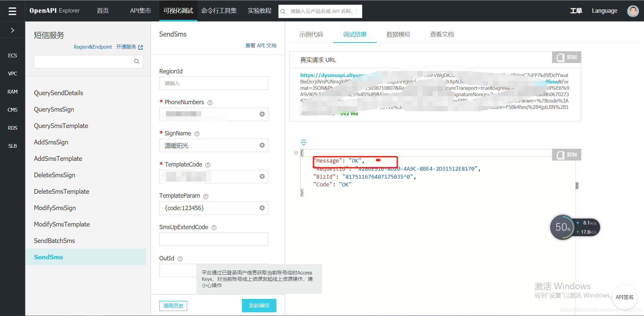Open the Language selector
Image resolution: width=644 pixels, height=316 pixels.
(x=604, y=11)
